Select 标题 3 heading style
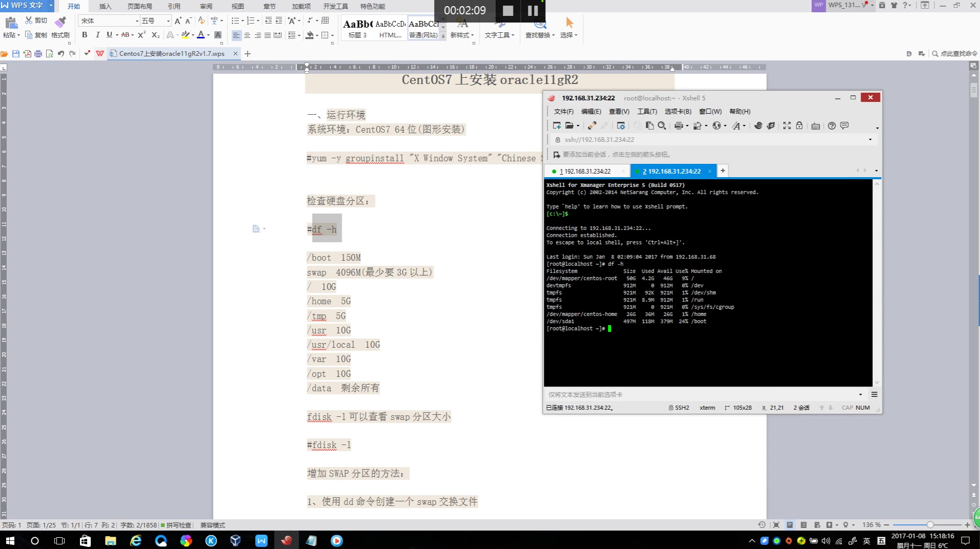The image size is (980, 549). (357, 29)
